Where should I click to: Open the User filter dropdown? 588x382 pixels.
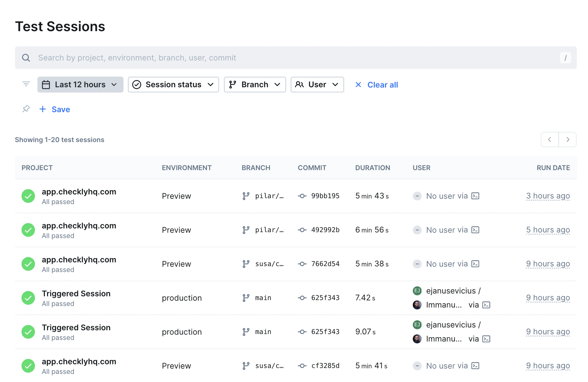tap(317, 84)
